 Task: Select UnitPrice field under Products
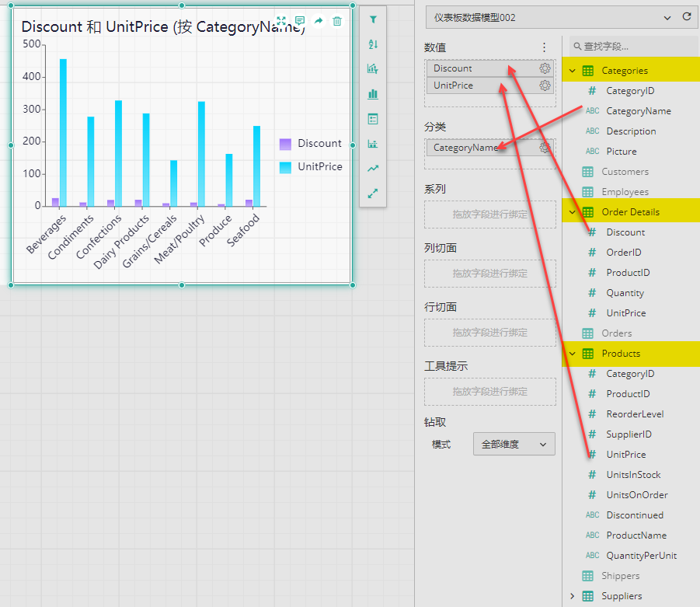pyautogui.click(x=626, y=454)
